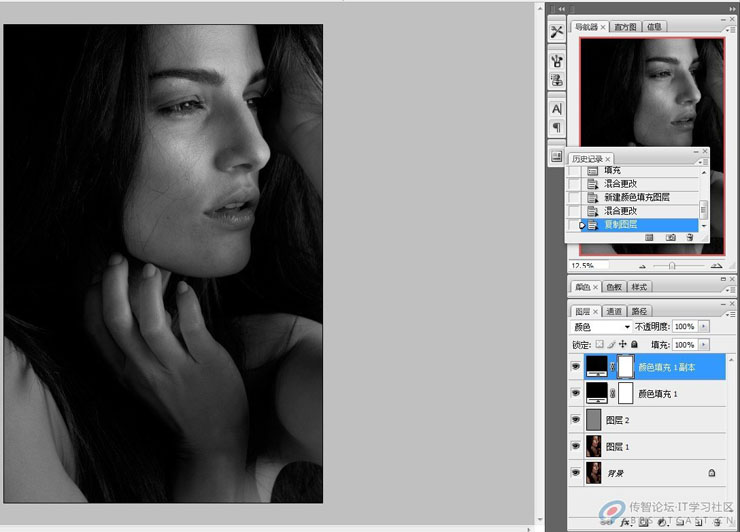The height and width of the screenshot is (532, 740).
Task: Switch to the 通道 tab
Action: 614,311
